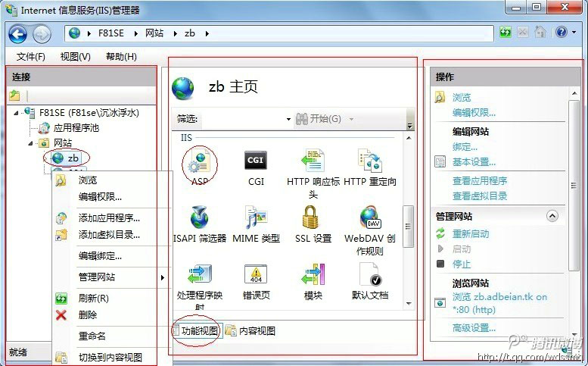The width and height of the screenshot is (588, 366).
Task: Switch to 内容视图 tab
Action: (x=250, y=330)
